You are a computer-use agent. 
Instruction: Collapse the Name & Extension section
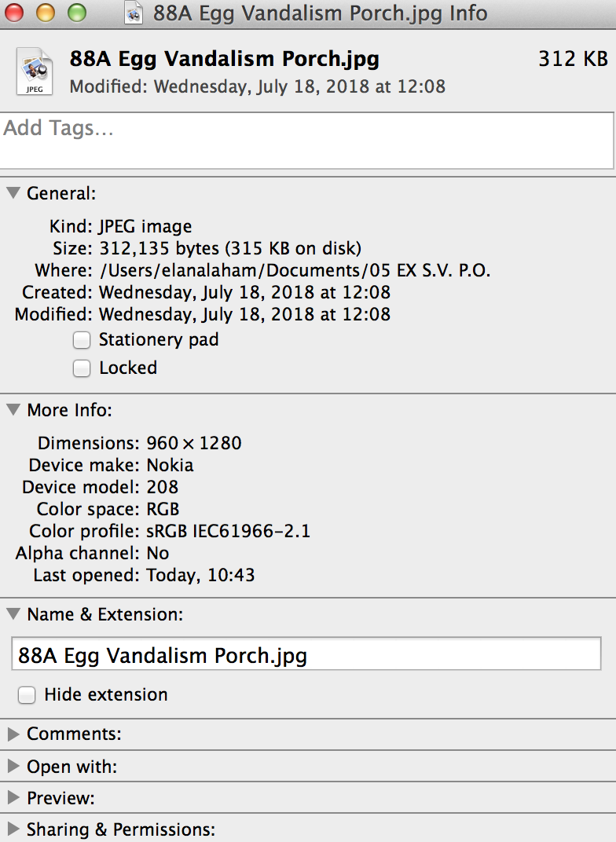(x=13, y=613)
